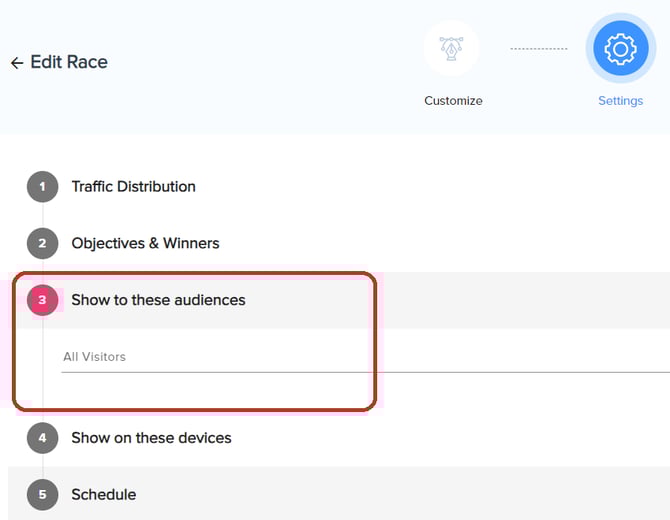Select the Settings gear icon
Screen dimensions: 670x520
pos(620,49)
